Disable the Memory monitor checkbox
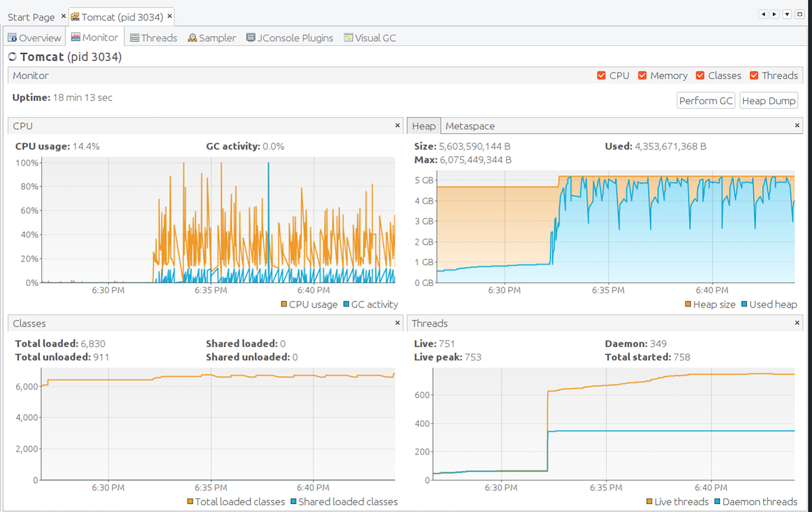 click(x=642, y=76)
